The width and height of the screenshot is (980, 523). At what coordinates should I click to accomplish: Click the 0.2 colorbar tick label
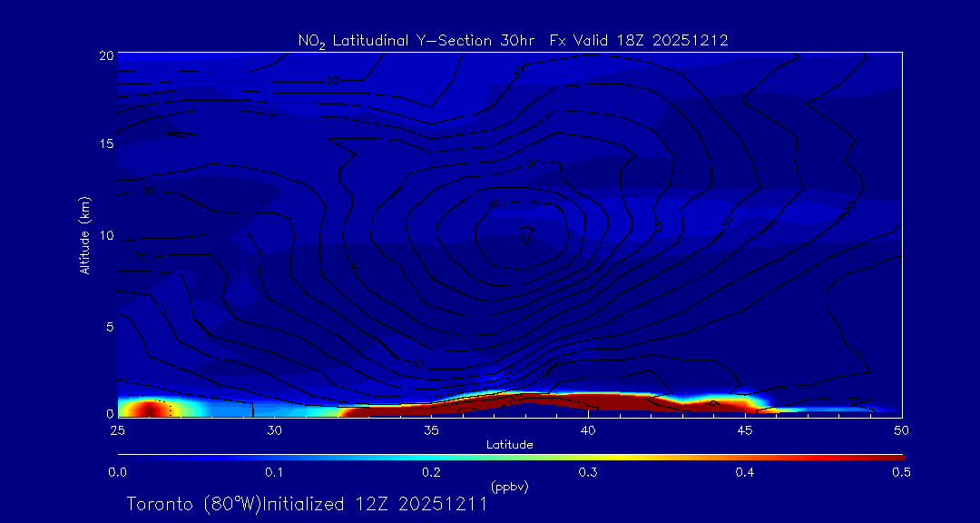coord(431,472)
